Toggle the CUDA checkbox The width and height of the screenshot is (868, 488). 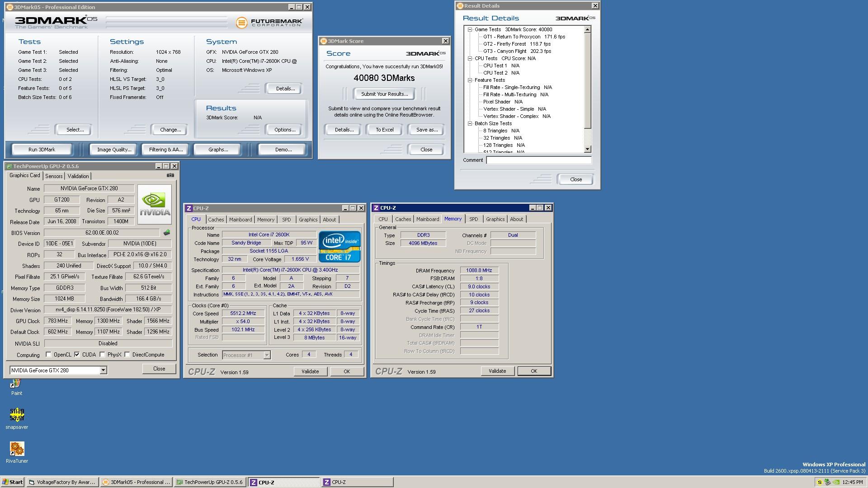pos(77,355)
